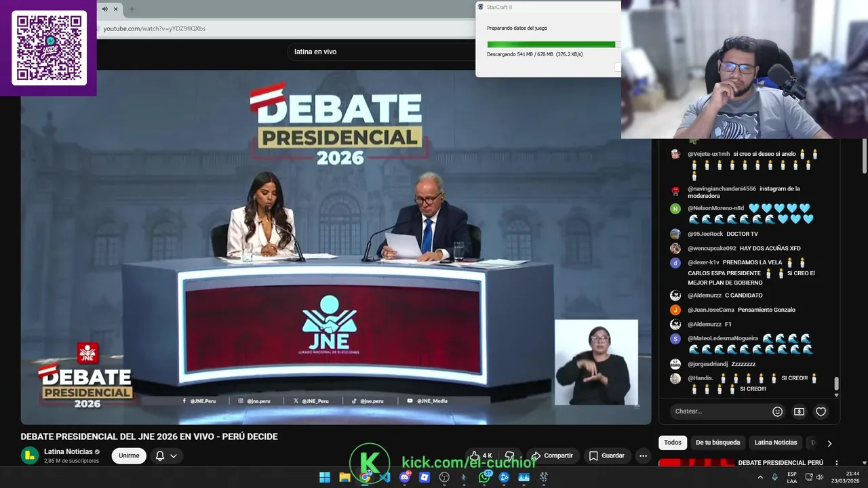Open a new browser tab
This screenshot has height=488, width=868.
point(132,9)
